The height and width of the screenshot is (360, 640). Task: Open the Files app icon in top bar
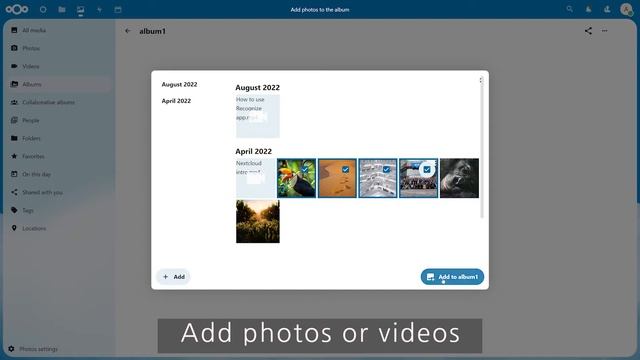point(62,9)
